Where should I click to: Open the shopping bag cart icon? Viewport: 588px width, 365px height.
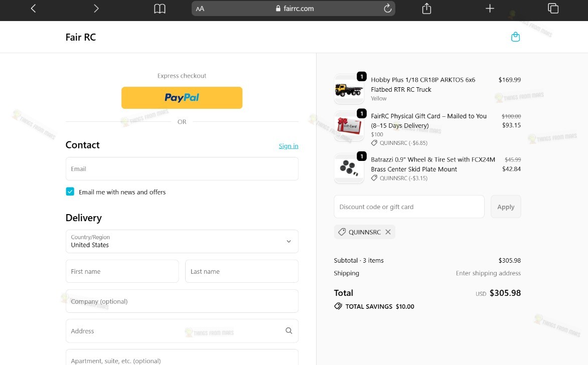coord(516,37)
